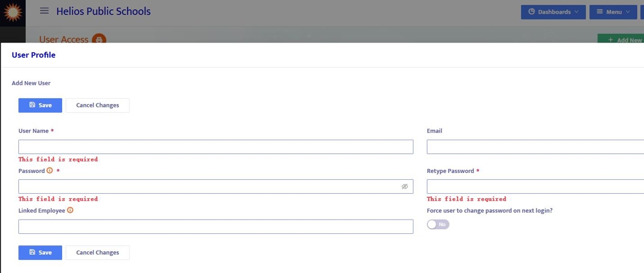This screenshot has height=273, width=644.
Task: Toggle force password change on next login
Action: [438, 224]
